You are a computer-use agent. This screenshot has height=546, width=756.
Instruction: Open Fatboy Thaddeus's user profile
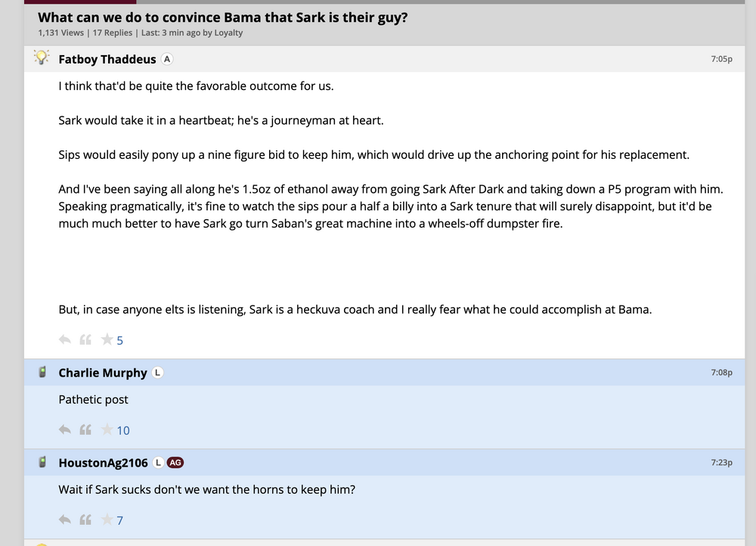tap(107, 59)
